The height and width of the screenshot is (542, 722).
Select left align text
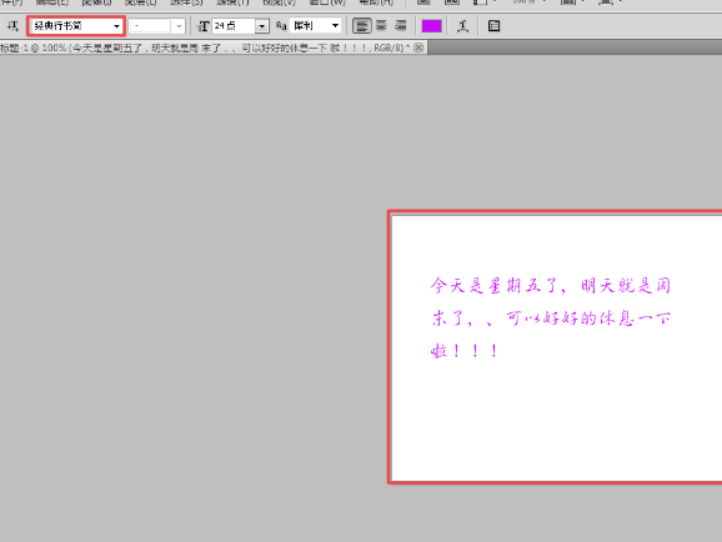[362, 26]
